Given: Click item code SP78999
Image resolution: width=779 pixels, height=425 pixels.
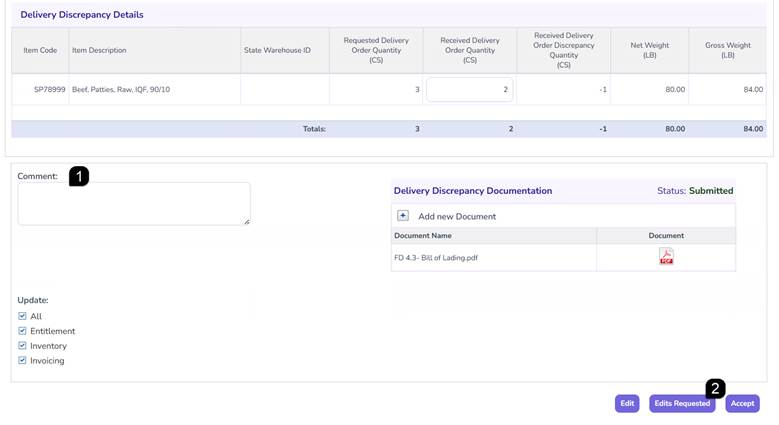Looking at the screenshot, I should [50, 89].
